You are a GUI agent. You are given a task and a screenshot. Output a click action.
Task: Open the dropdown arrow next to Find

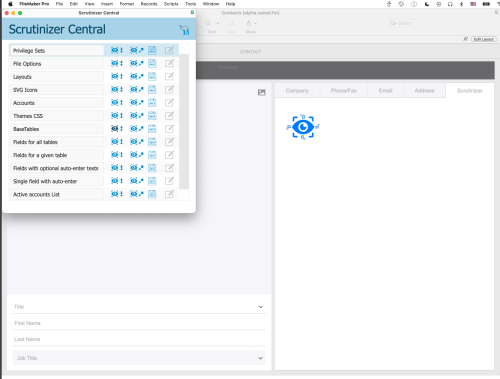pyautogui.click(x=218, y=23)
